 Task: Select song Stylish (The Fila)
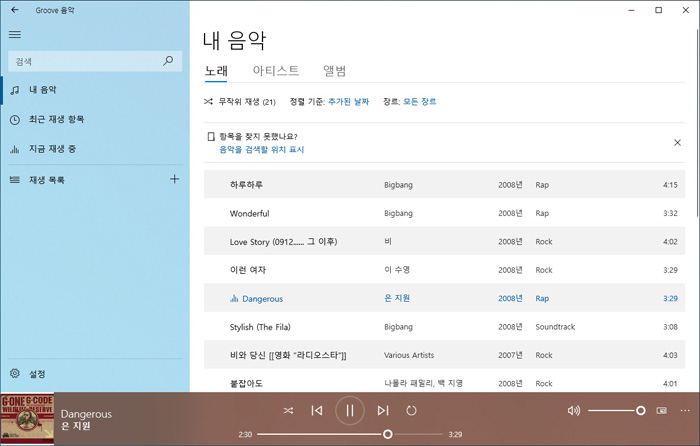(444, 327)
